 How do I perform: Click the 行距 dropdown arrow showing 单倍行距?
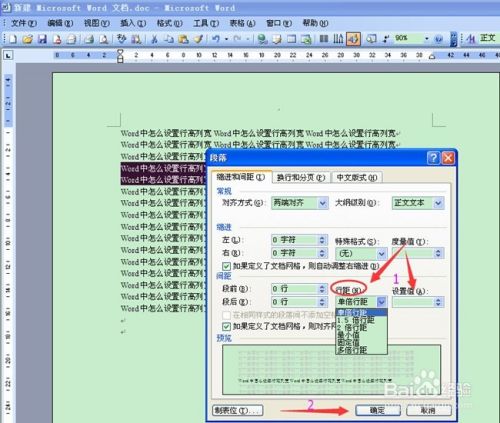click(x=382, y=302)
